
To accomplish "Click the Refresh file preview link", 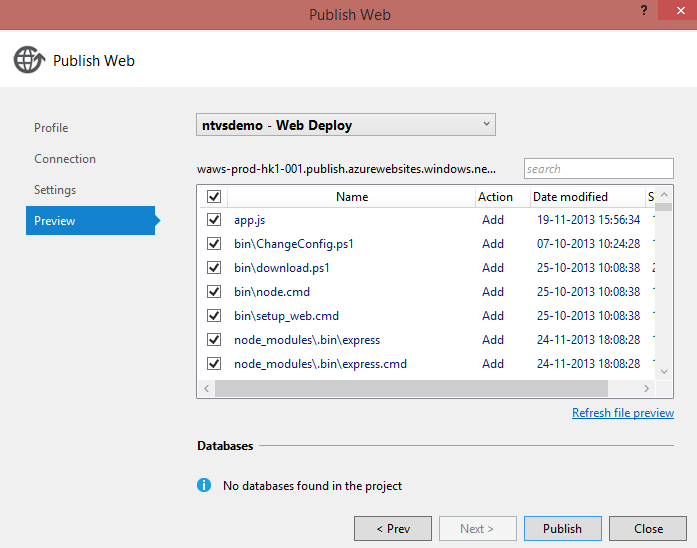I will point(623,413).
